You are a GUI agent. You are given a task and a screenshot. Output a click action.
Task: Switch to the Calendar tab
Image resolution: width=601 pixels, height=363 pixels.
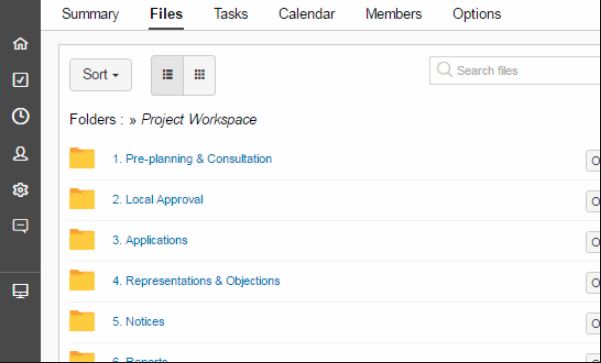307,14
